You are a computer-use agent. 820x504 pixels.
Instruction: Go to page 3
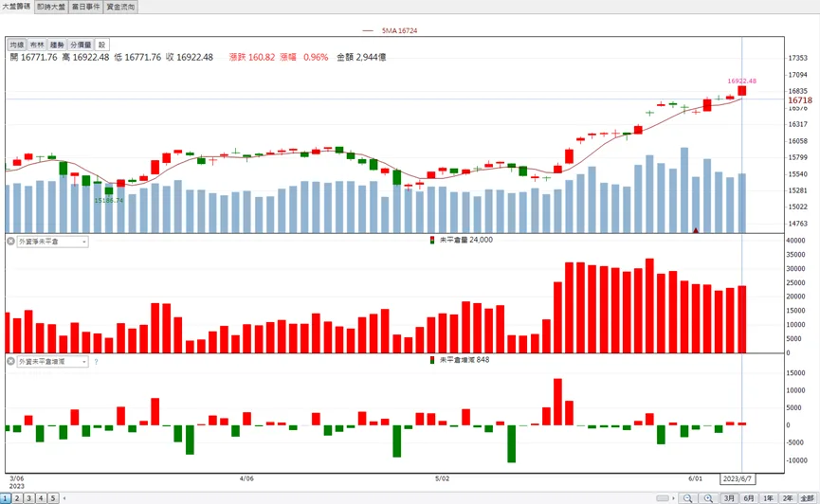[29, 498]
